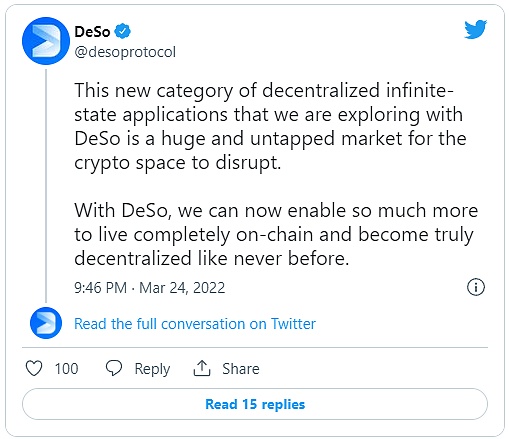Click the Twitter bird logo
Image resolution: width=509 pixels, height=439 pixels.
coord(475,29)
